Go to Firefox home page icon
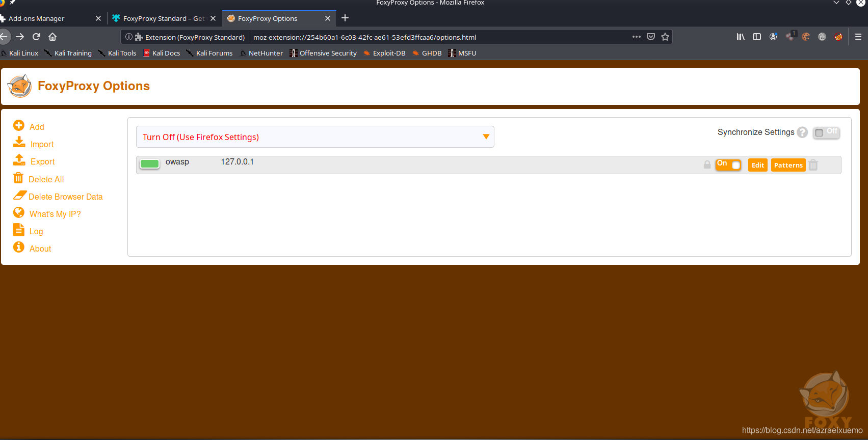 pyautogui.click(x=52, y=37)
